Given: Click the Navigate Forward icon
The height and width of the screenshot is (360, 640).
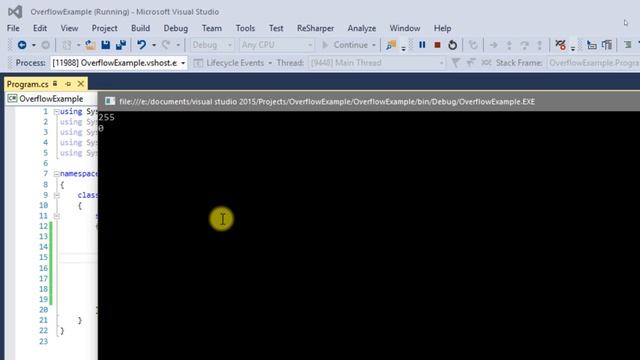Looking at the screenshot, I should click(x=45, y=45).
